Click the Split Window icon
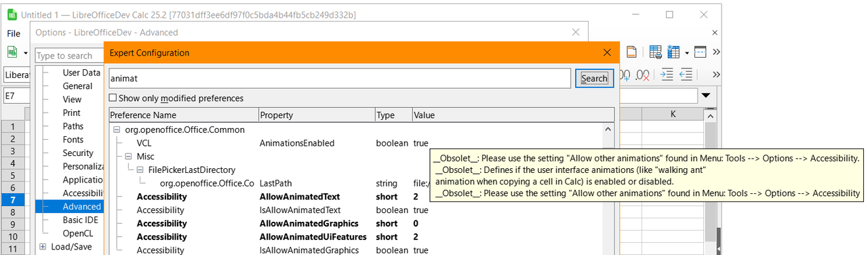868x255 pixels. coord(700,52)
